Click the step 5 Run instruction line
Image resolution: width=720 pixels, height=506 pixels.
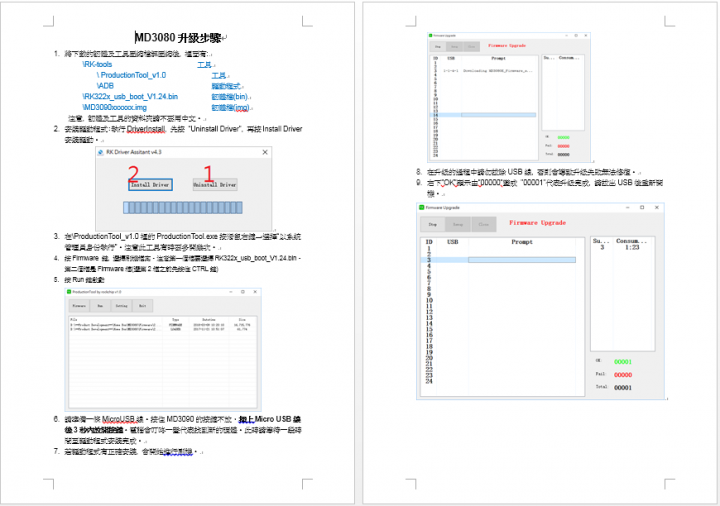tap(84, 280)
